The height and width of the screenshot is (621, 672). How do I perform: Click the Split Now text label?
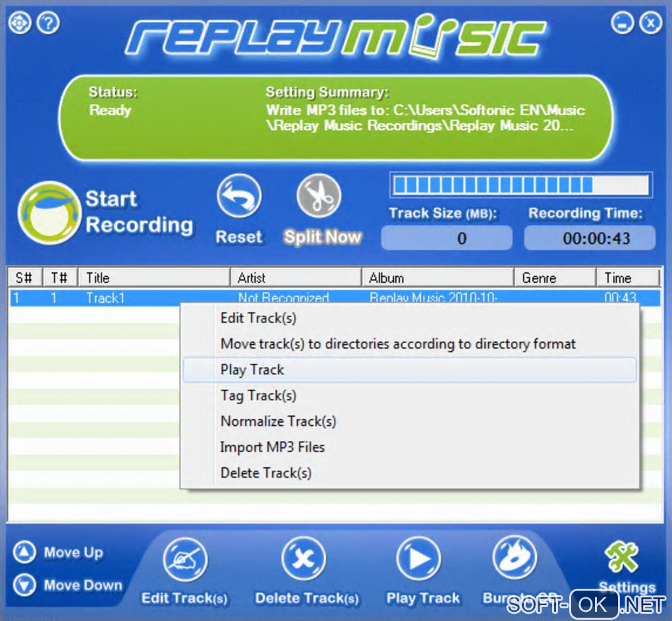point(323,237)
